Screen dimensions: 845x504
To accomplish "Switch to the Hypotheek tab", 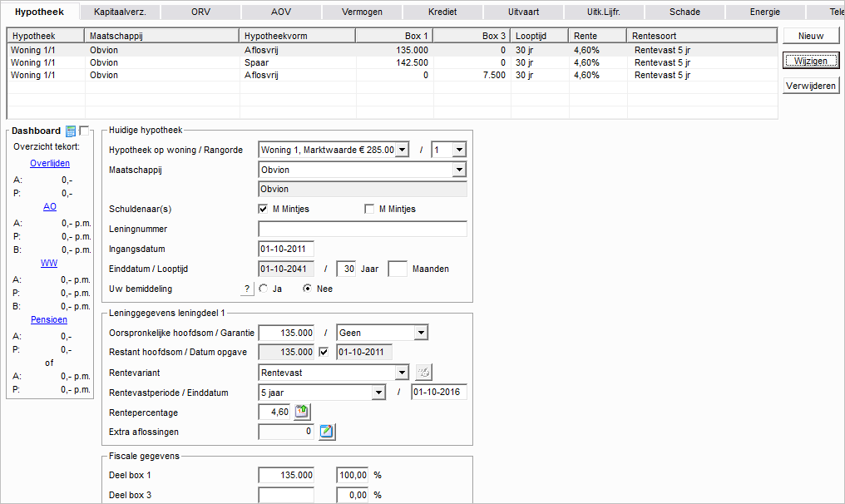I will [39, 12].
